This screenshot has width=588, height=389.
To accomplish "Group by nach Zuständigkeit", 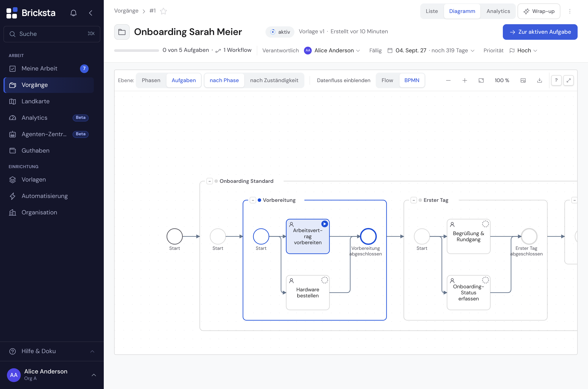I will 274,80.
